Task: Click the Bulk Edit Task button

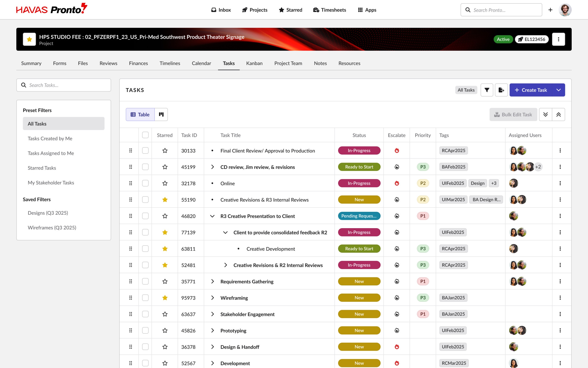Action: [x=513, y=114]
